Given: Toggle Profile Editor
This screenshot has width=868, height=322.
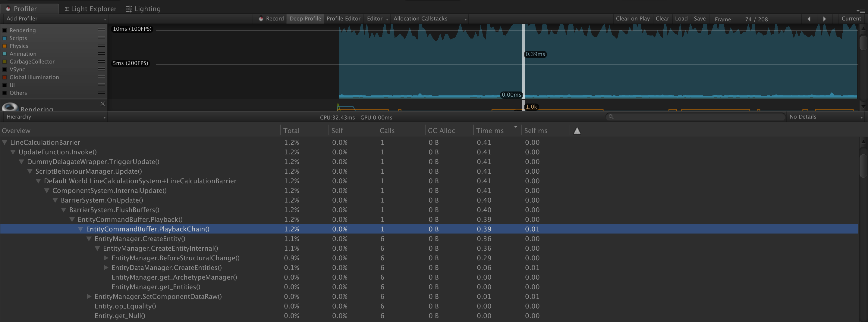Looking at the screenshot, I should coord(343,18).
